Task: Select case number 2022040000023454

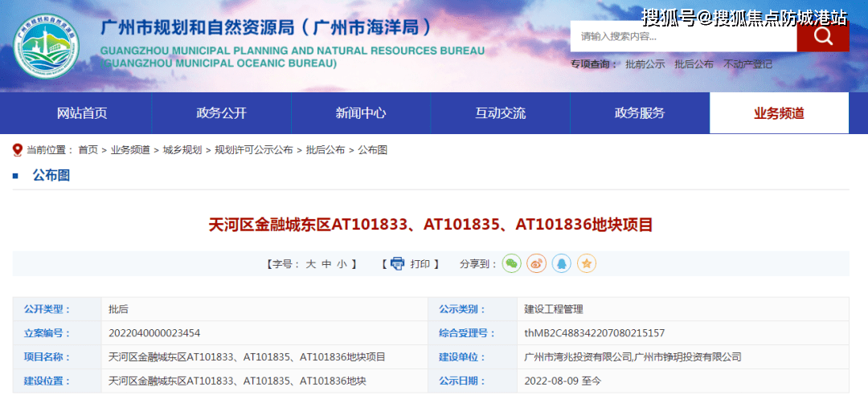Action: point(154,333)
